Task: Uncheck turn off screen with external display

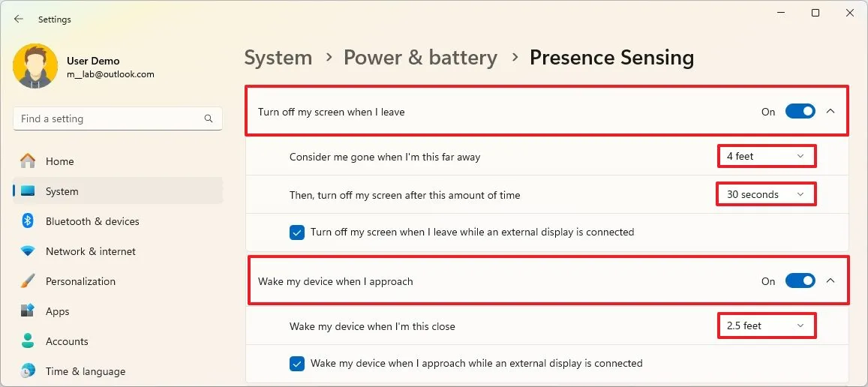Action: [x=297, y=232]
